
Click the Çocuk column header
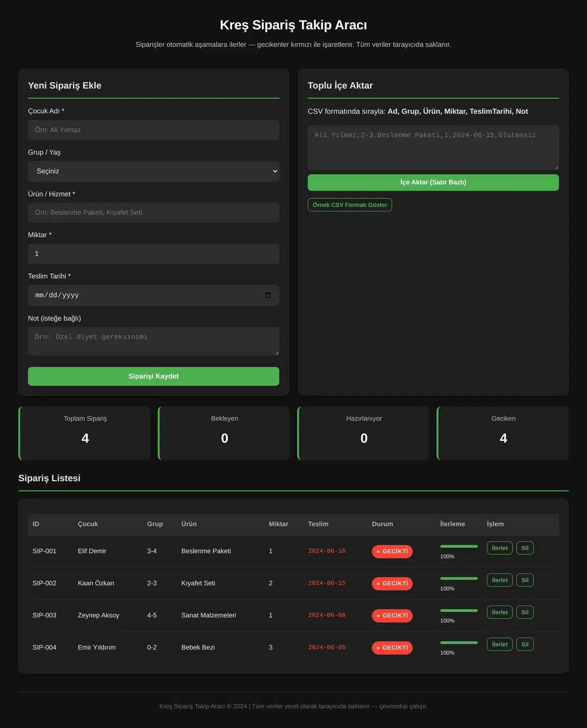click(x=88, y=524)
